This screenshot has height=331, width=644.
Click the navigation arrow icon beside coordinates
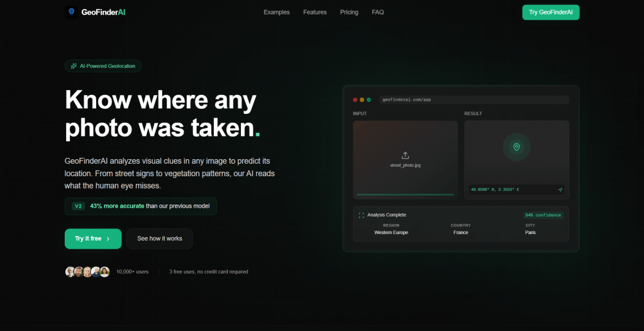560,189
